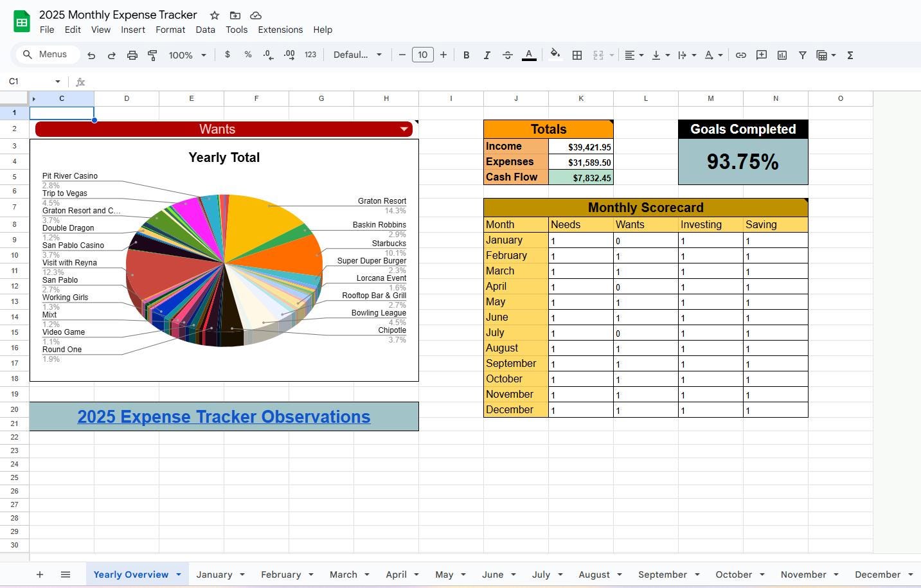921x588 pixels.
Task: Open the File menu
Action: point(47,30)
